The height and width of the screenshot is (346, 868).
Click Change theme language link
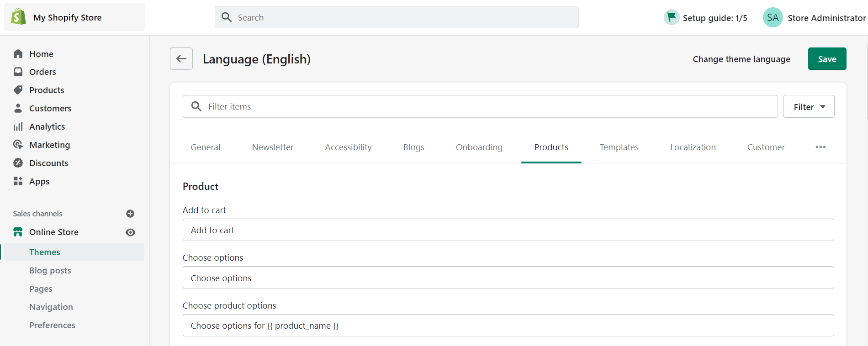(x=741, y=59)
